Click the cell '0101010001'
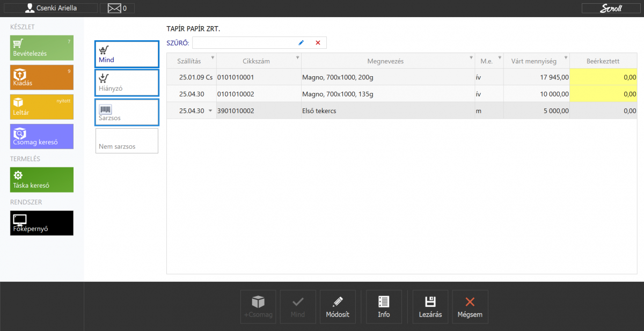This screenshot has width=644, height=331. 259,77
